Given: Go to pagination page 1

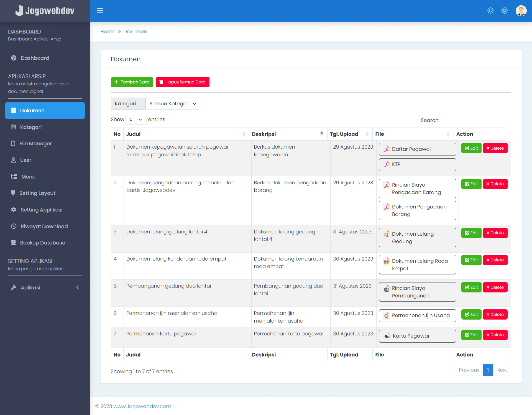Looking at the screenshot, I should (x=488, y=370).
